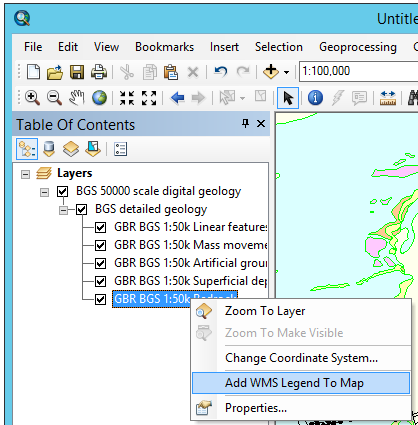Viewport: 418px width, 425px height.
Task: Select GBR BGS 1:50k Linear features layer
Action: pyautogui.click(x=190, y=227)
